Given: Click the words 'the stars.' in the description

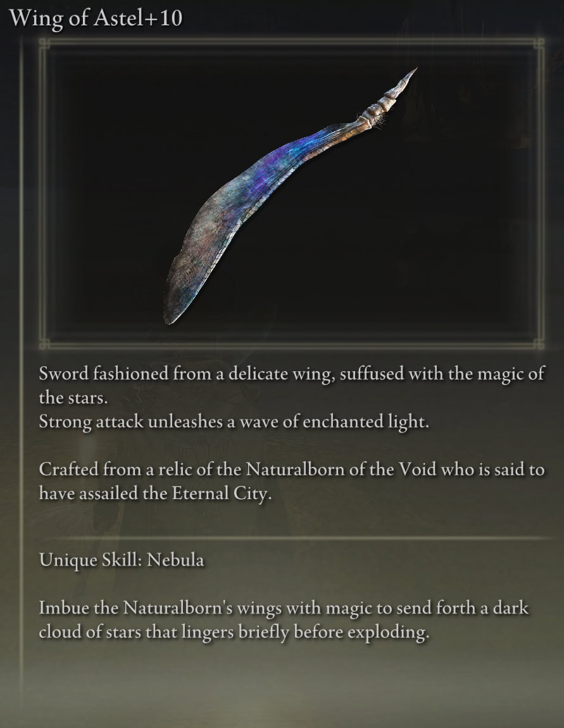Looking at the screenshot, I should pos(73,398).
